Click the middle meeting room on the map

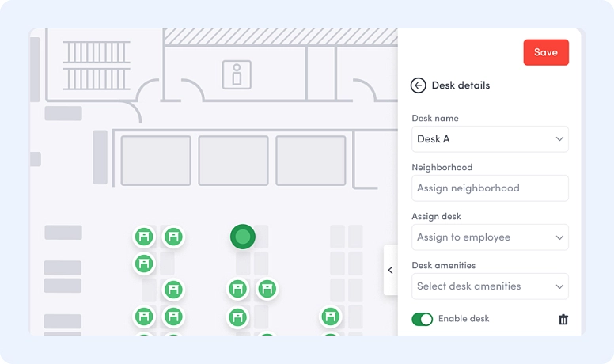[233, 161]
